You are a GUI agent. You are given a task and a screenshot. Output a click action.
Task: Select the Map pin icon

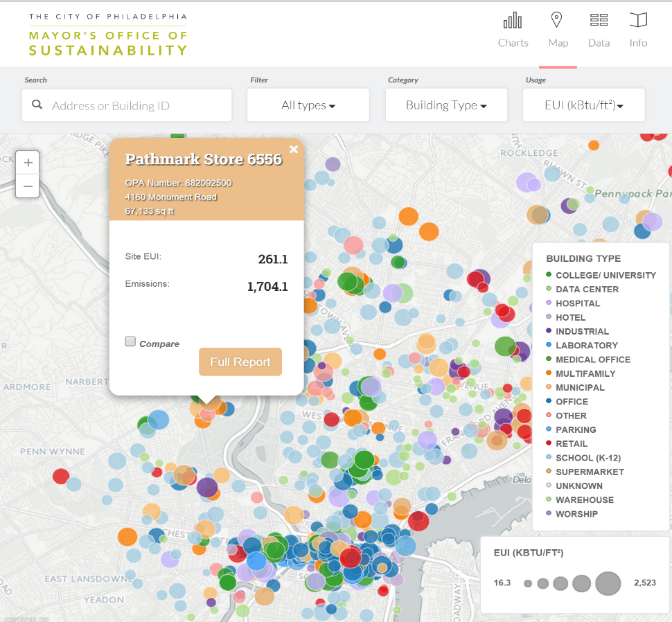pyautogui.click(x=556, y=19)
